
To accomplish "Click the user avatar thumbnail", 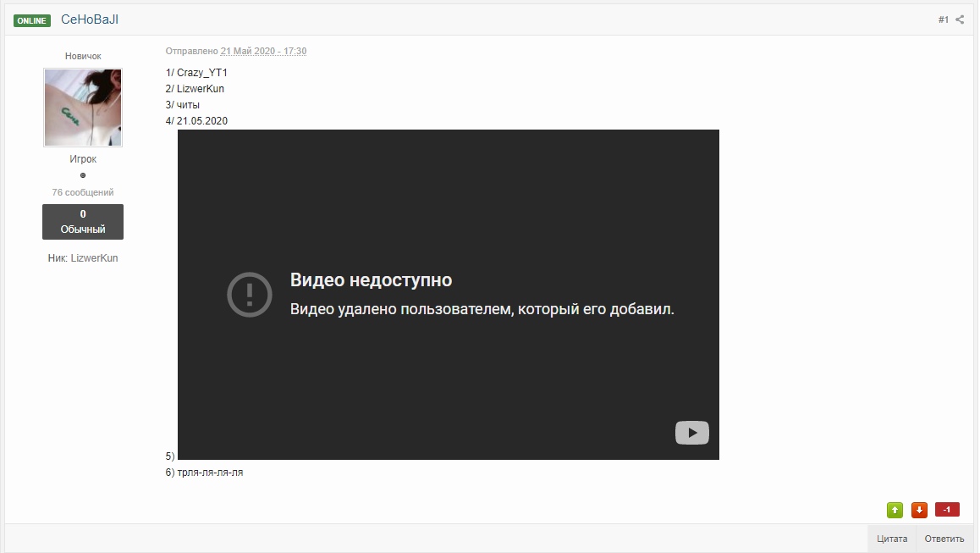I will 83,108.
